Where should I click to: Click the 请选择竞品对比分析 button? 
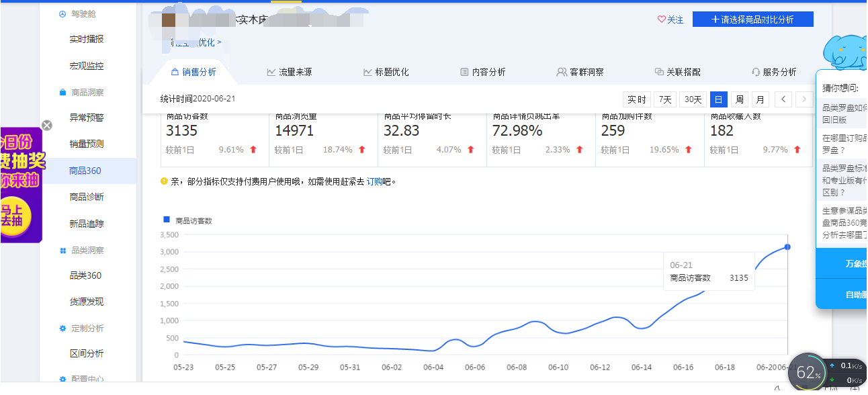tap(752, 19)
